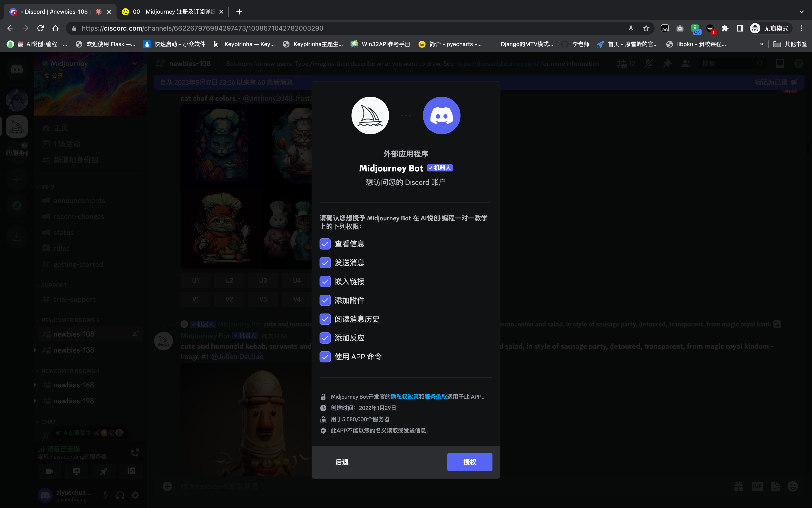Open Chrome extensions puzzle icon
The height and width of the screenshot is (508, 812).
[725, 28]
